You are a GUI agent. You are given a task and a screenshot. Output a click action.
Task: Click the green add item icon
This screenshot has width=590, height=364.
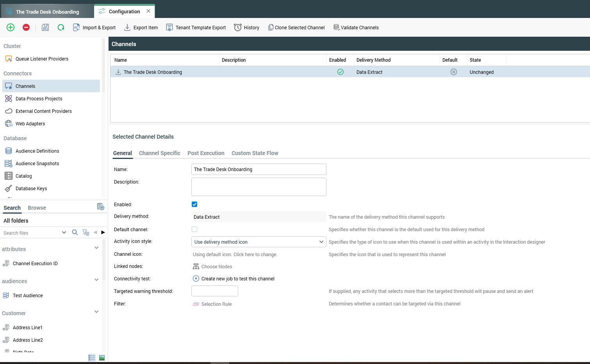pyautogui.click(x=10, y=27)
